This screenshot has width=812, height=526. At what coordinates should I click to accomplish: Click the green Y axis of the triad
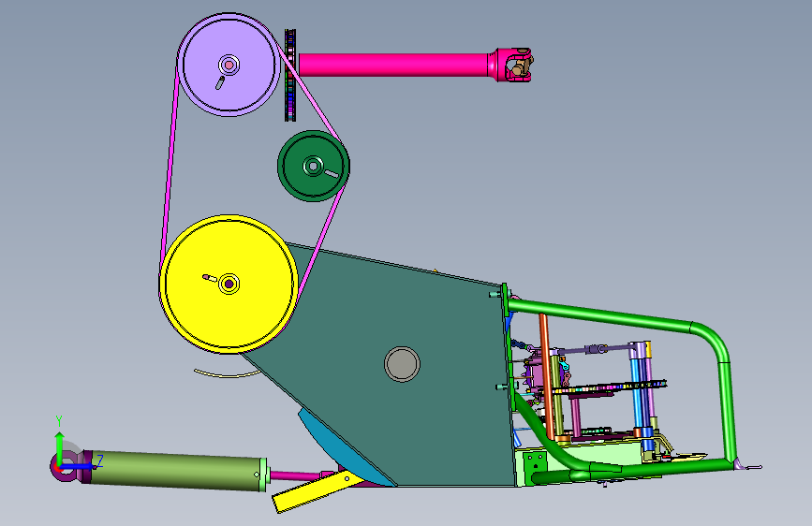60,446
